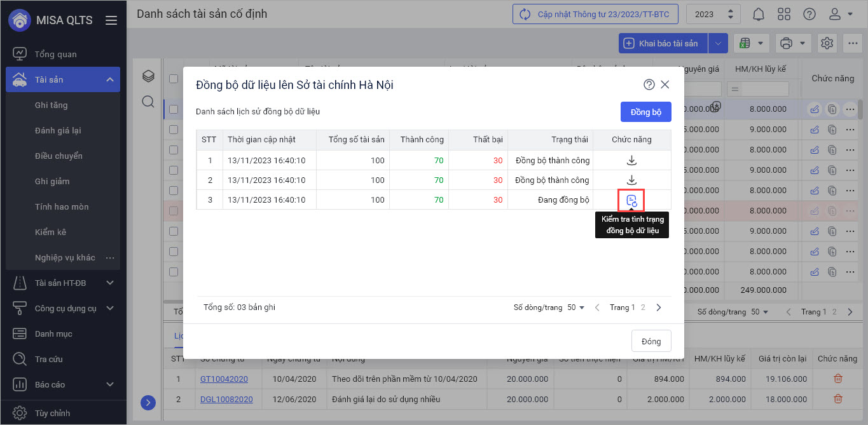Image resolution: width=868 pixels, height=425 pixels.
Task: Tick the second asset row checkbox
Action: (174, 130)
